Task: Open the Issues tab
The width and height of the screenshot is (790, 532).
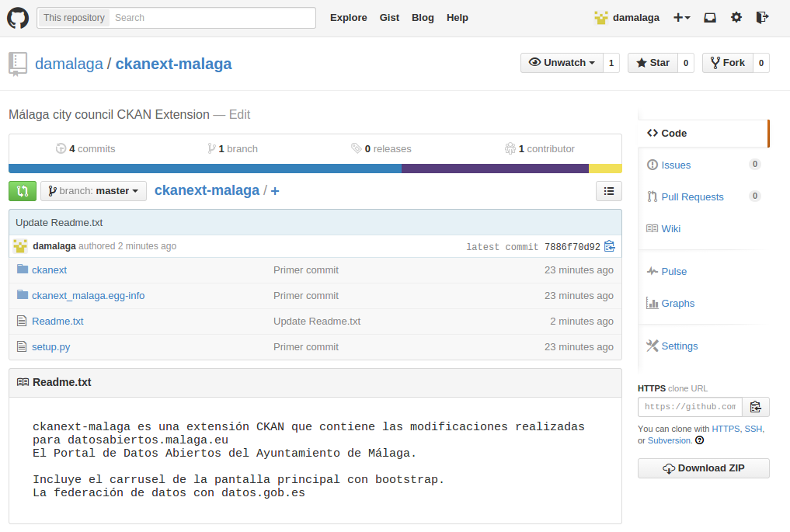Action: pyautogui.click(x=676, y=165)
